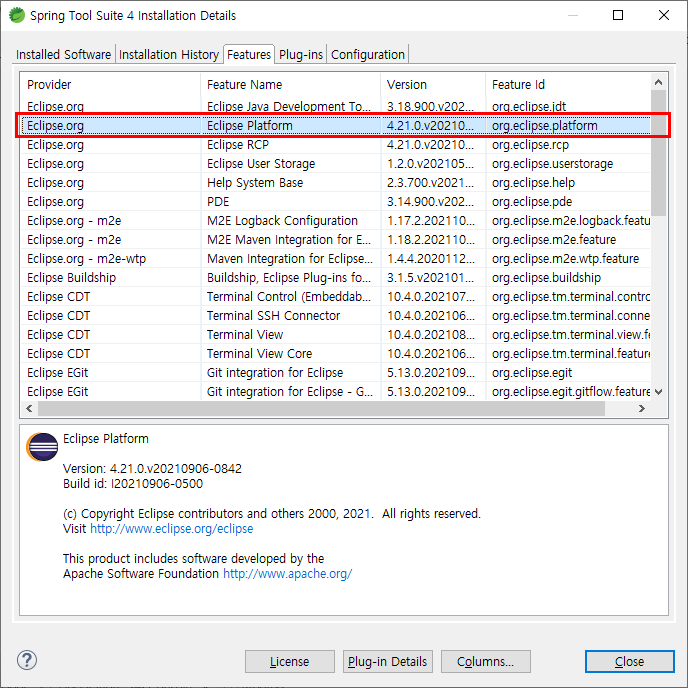Select the Terminal SSH Connector row
Viewport: 688px width, 688px height.
[336, 315]
